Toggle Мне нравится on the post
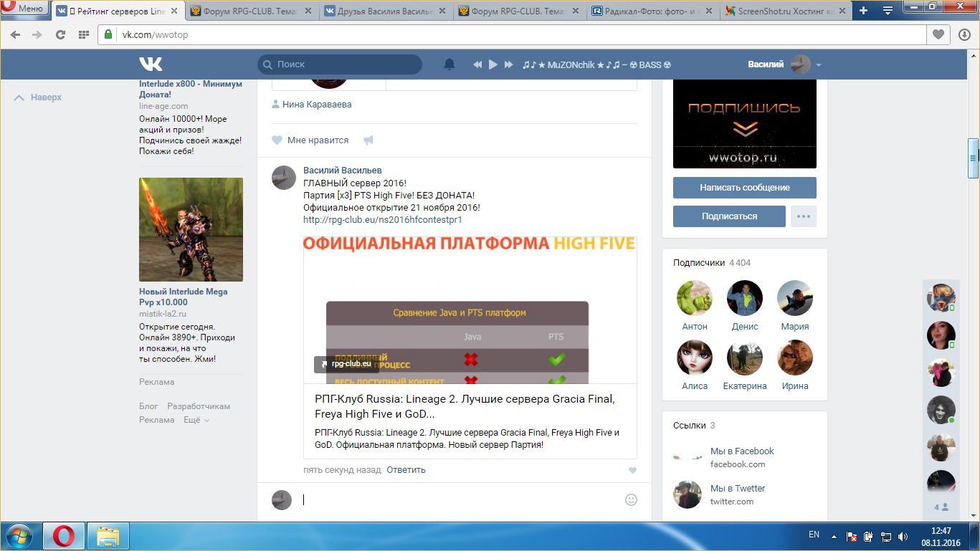The image size is (980, 551). (x=310, y=140)
